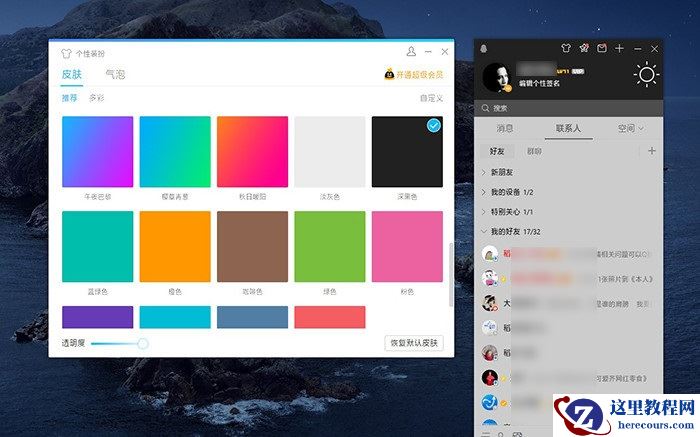Viewport: 700px width, 437px height.
Task: Click the 开通超级会员 link
Action: pyautogui.click(x=420, y=75)
